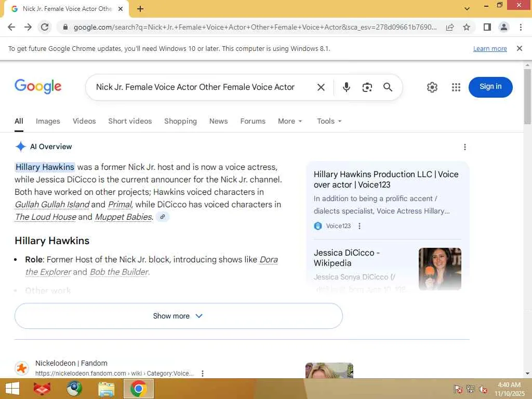Open Chrome three-dot menu
This screenshot has height=399, width=532.
coord(521,27)
